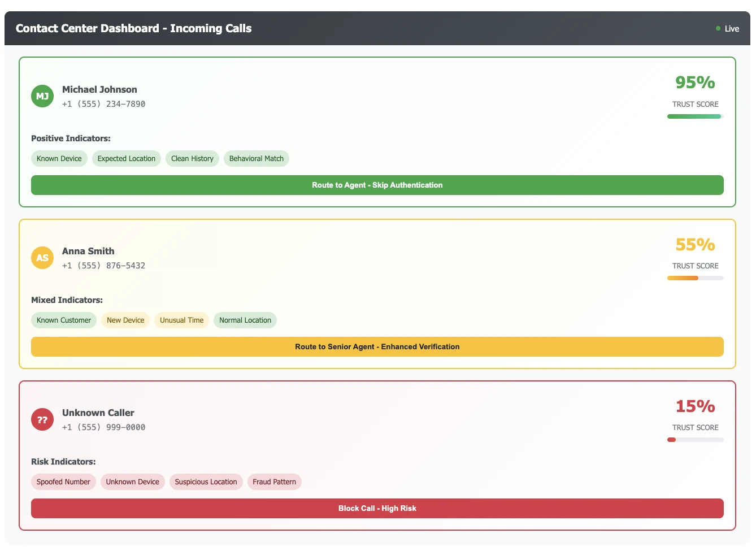This screenshot has height=555, width=756.
Task: Click Anna Smith's AS avatar
Action: pos(42,258)
